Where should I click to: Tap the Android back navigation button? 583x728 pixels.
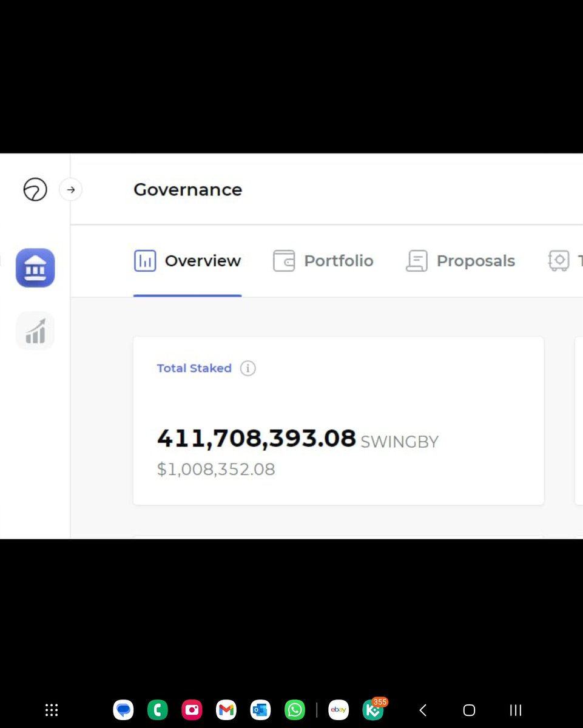(423, 710)
